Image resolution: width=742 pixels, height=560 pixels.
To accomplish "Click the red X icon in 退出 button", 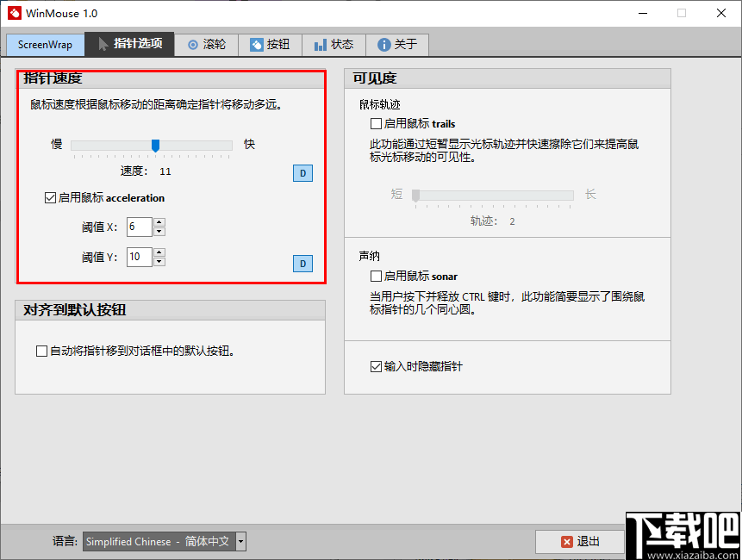I will pos(568,542).
